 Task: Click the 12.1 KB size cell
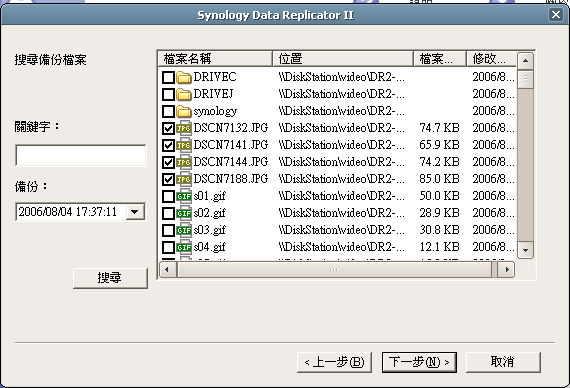439,248
